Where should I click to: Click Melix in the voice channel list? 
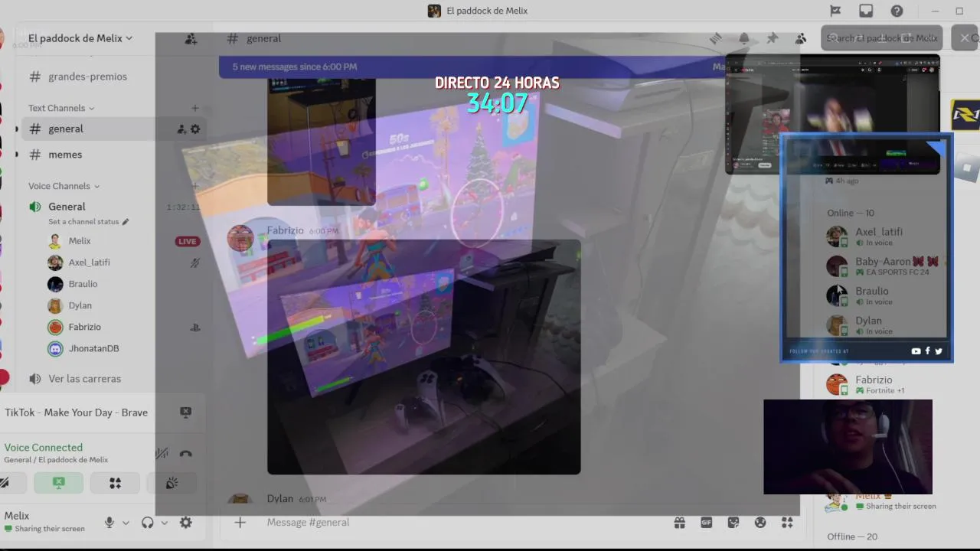pos(80,241)
